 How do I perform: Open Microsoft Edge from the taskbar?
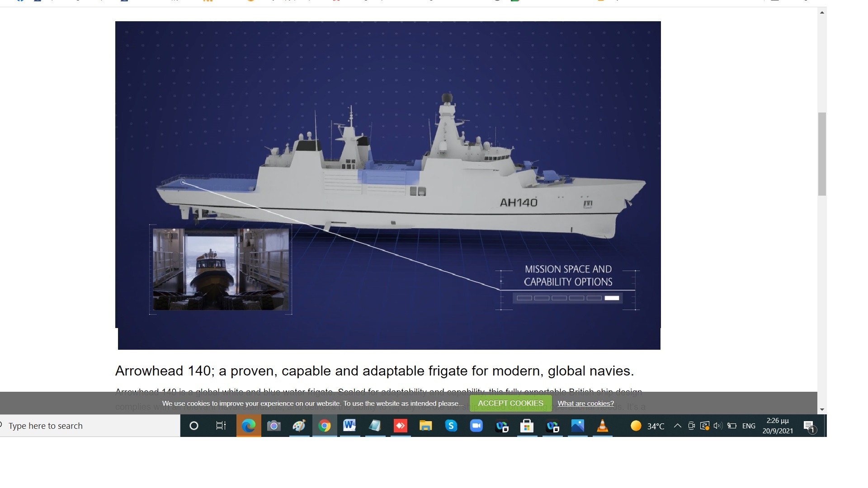point(248,426)
